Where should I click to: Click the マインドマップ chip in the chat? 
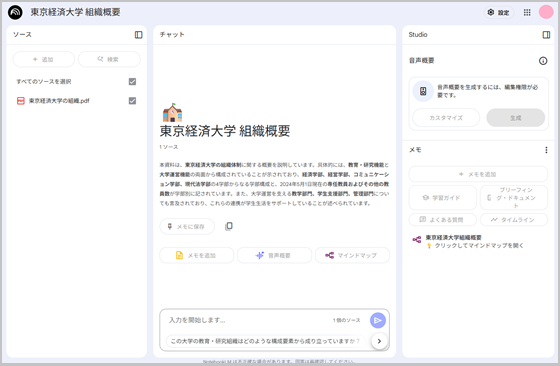coord(352,255)
